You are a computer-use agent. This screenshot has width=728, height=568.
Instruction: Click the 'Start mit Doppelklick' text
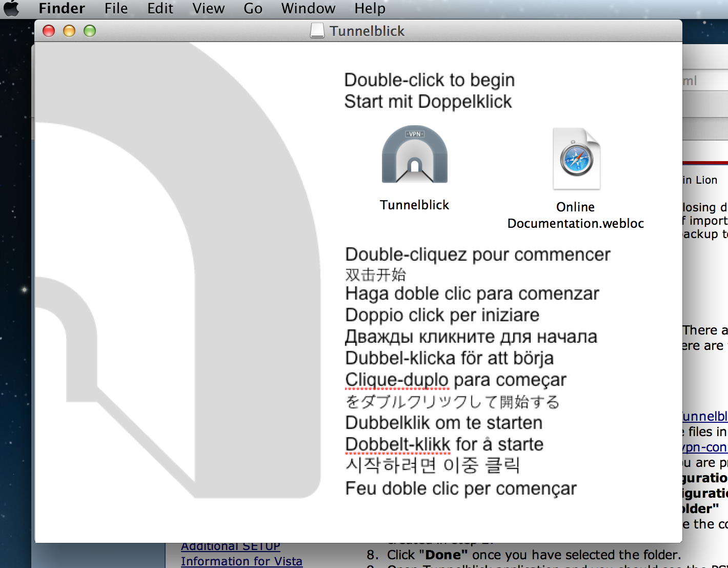(428, 102)
